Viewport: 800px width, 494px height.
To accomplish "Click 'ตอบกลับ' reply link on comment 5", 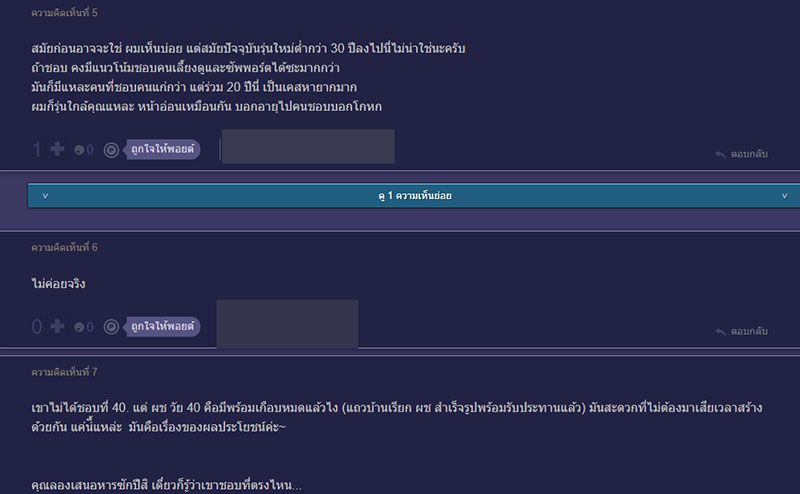I will point(749,155).
